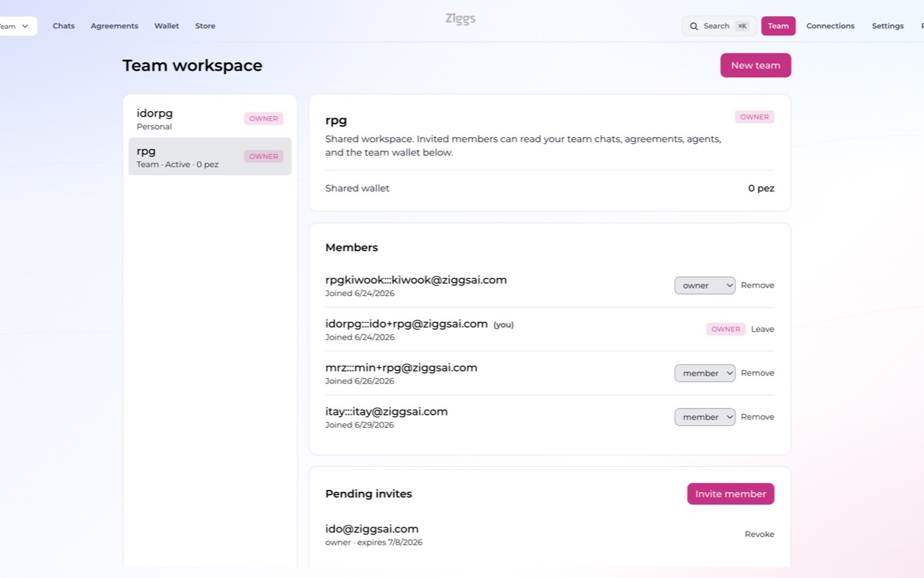Screen dimensions: 924x578
Task: Click the Pending invites heading
Action: [x=368, y=494]
